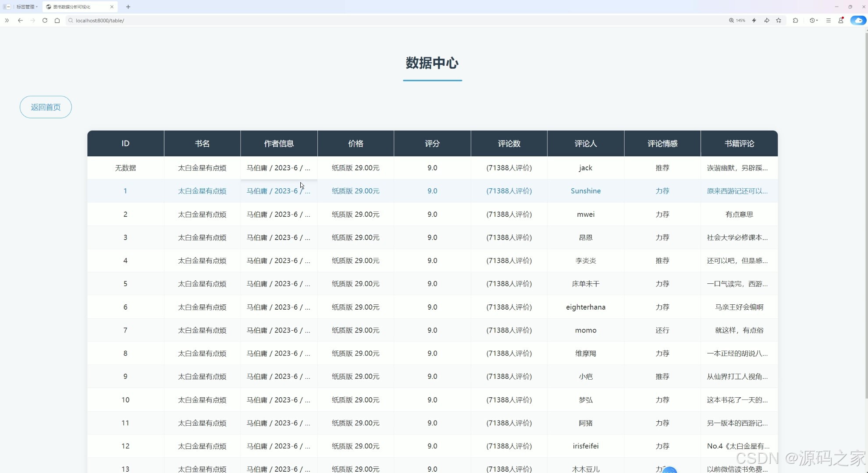
Task: Bookmark the page with the star icon
Action: pos(779,20)
